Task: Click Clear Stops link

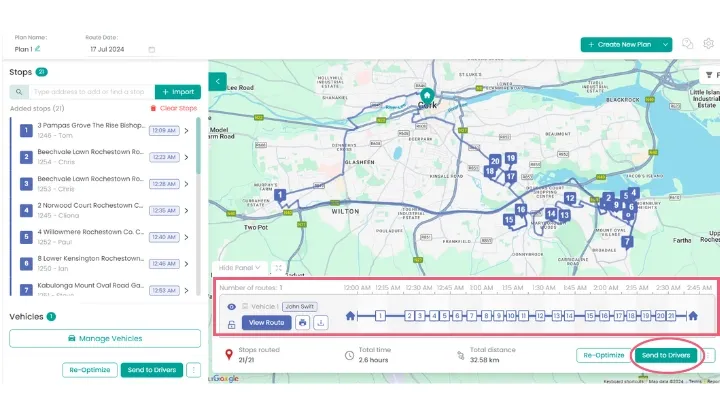Action: [173, 107]
